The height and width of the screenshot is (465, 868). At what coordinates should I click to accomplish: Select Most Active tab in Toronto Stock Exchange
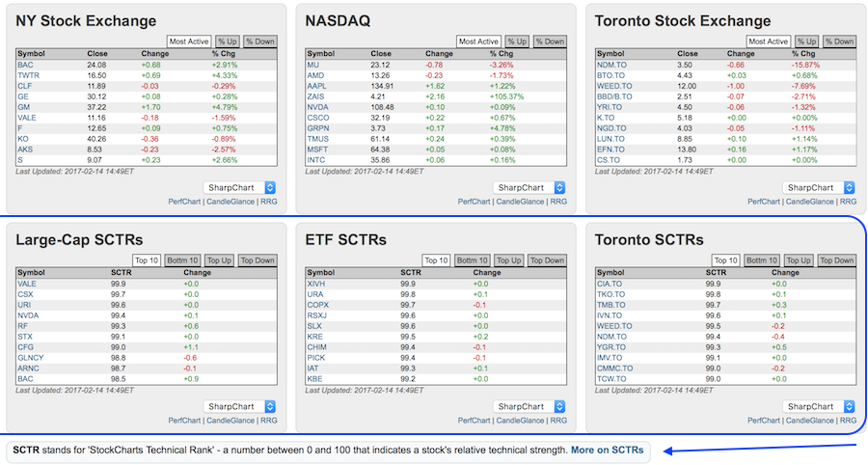[x=768, y=41]
